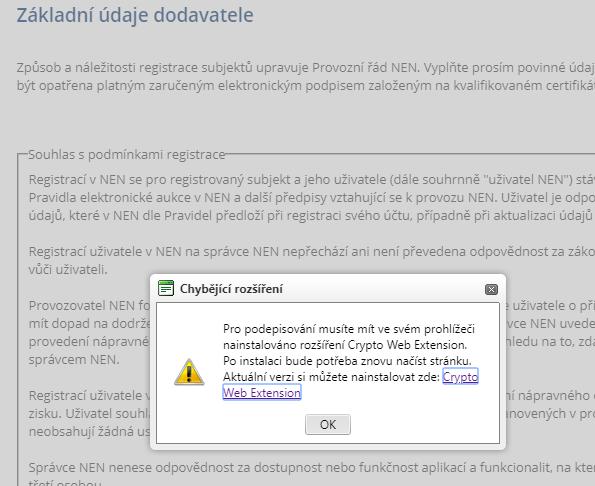595x486 pixels.
Task: Click the paragraph starting 'Způsob a náležitosti registrace'
Action: [x=305, y=76]
